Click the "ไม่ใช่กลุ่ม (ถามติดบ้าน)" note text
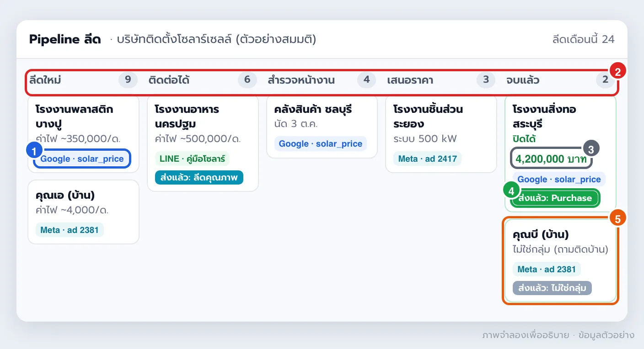This screenshot has width=644, height=349. coord(561,249)
